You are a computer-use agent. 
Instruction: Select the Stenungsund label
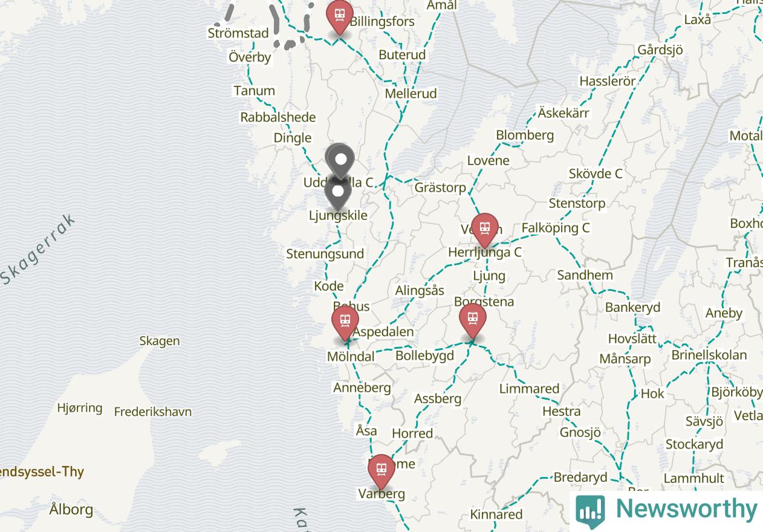pos(325,254)
